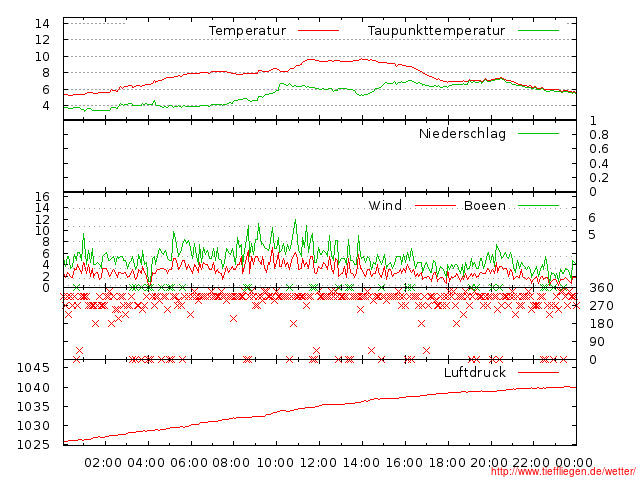Screen dimensions: 640x480
Task: Click the 02:00 time axis label
Action: coord(103,463)
